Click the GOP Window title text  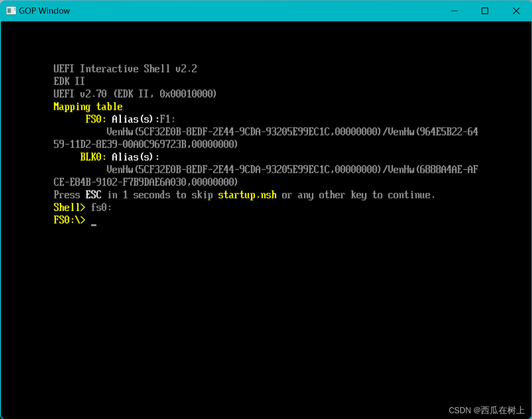tap(44, 10)
